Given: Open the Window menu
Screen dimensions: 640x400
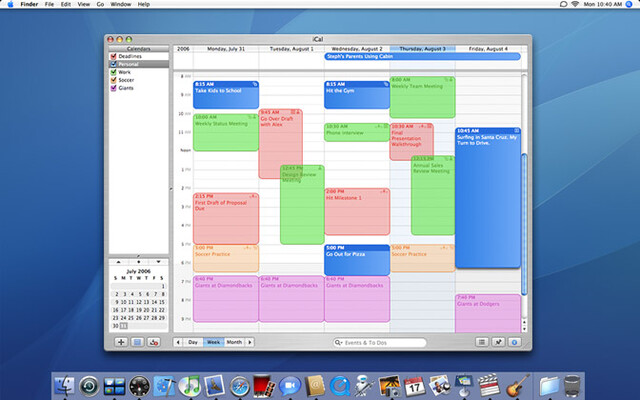Looking at the screenshot, I should point(121,4).
